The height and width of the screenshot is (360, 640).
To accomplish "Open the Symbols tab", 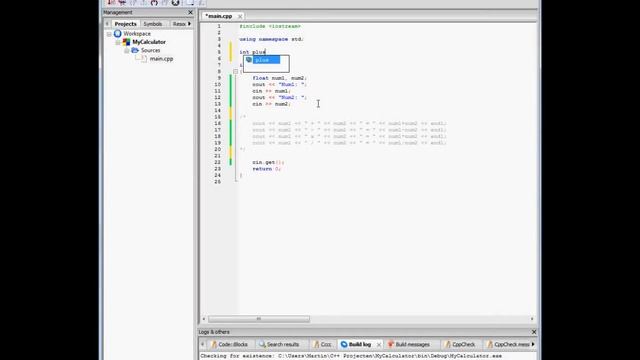I will point(153,24).
